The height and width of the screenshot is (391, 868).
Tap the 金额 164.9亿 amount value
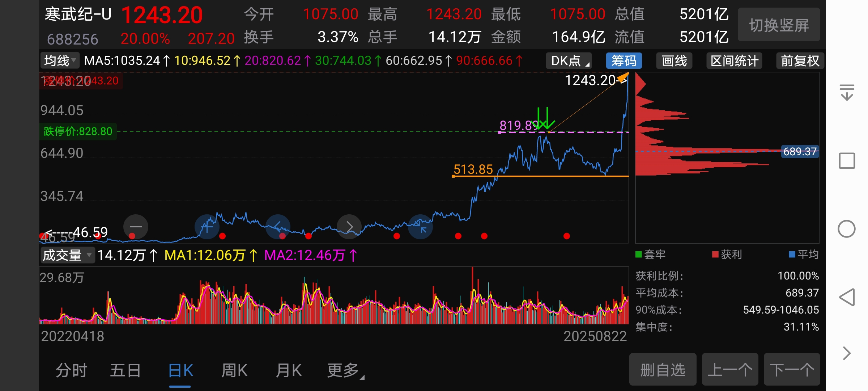click(579, 37)
